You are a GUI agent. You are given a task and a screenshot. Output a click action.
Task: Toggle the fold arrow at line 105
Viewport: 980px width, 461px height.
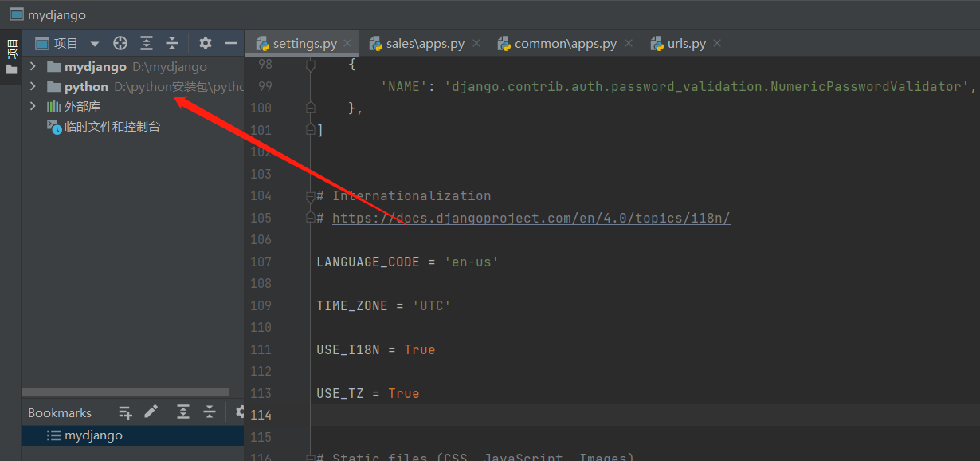coord(310,217)
